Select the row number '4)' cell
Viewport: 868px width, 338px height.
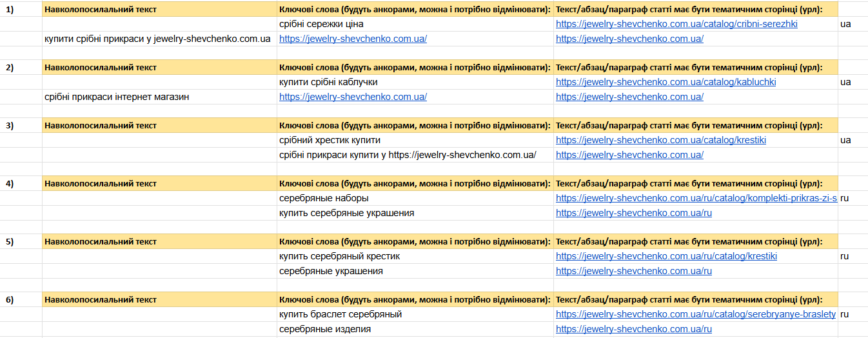[x=10, y=183]
